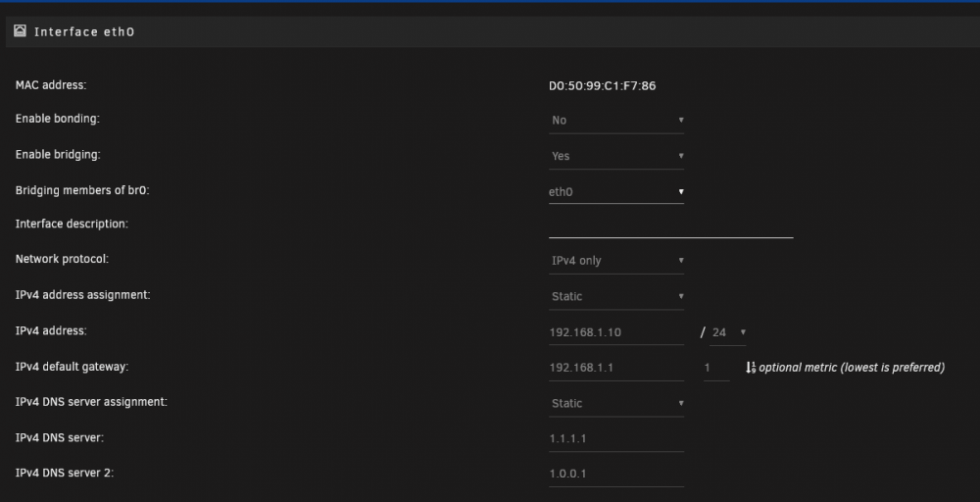Click the Enable bridging label

click(58, 154)
